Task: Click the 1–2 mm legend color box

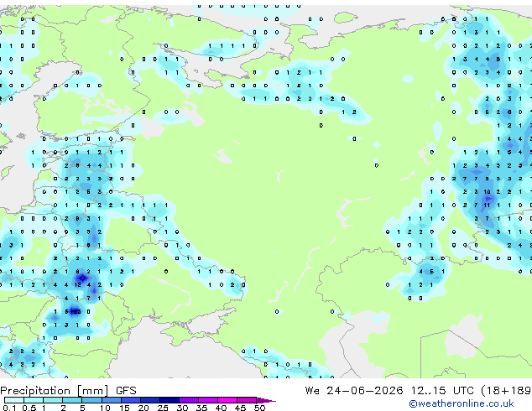Action: [x=53, y=400]
